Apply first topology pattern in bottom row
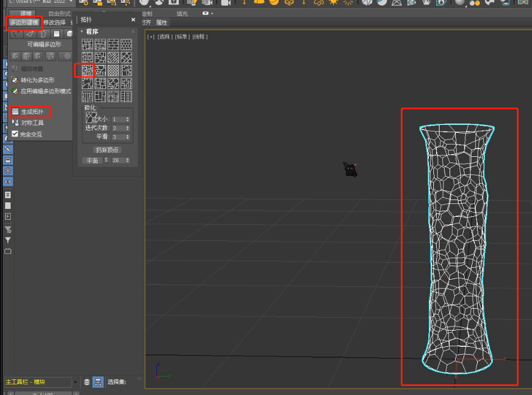 coord(87,96)
